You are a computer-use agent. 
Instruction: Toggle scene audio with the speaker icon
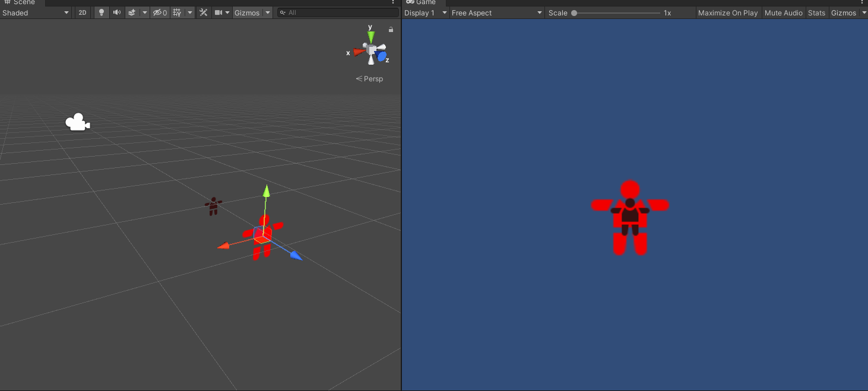point(116,12)
